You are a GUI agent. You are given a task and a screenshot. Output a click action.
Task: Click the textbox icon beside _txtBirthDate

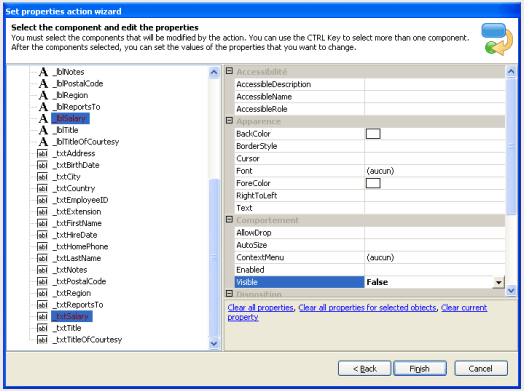pyautogui.click(x=42, y=165)
